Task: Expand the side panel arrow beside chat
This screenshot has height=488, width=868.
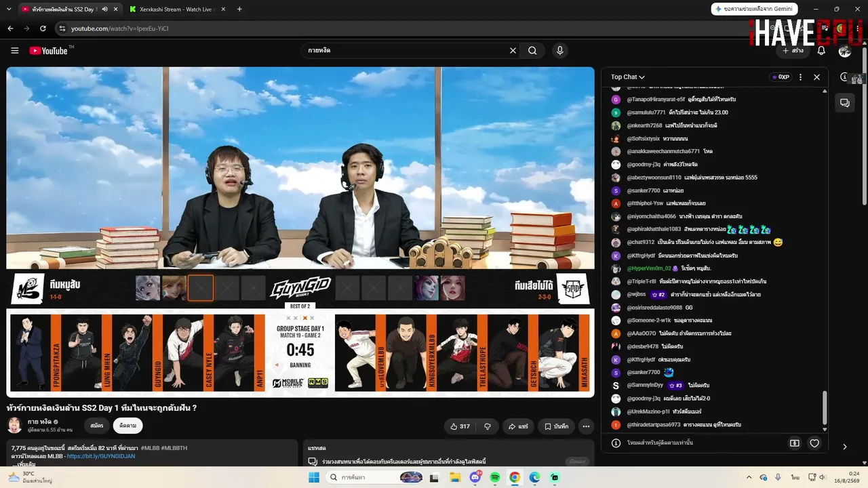Action: tap(844, 447)
